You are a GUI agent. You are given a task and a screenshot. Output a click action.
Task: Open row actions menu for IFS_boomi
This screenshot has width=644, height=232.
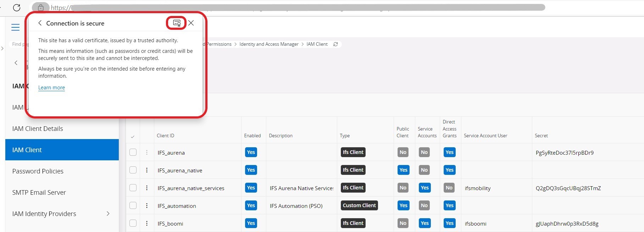coord(147,223)
